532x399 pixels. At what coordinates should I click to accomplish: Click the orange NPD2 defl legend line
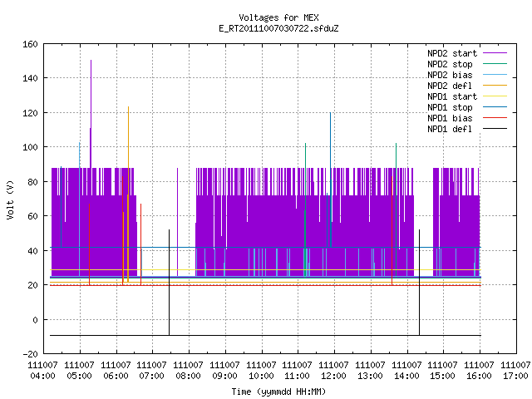(x=495, y=86)
